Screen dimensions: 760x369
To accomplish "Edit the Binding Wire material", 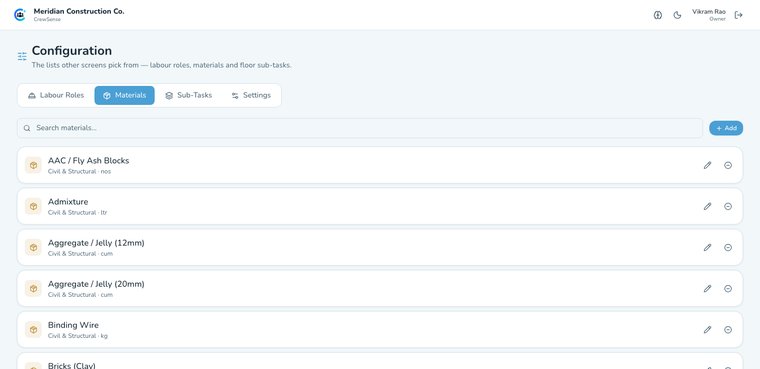I will pos(708,330).
